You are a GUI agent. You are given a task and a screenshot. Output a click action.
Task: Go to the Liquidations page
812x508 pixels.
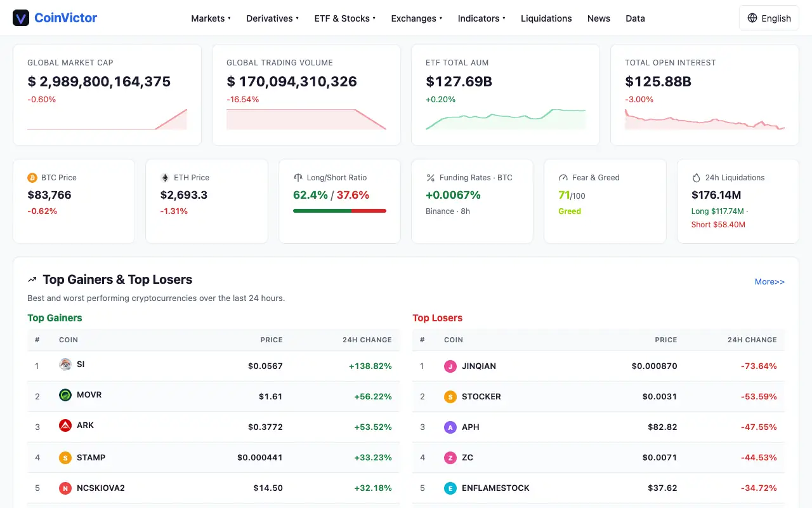coord(546,18)
